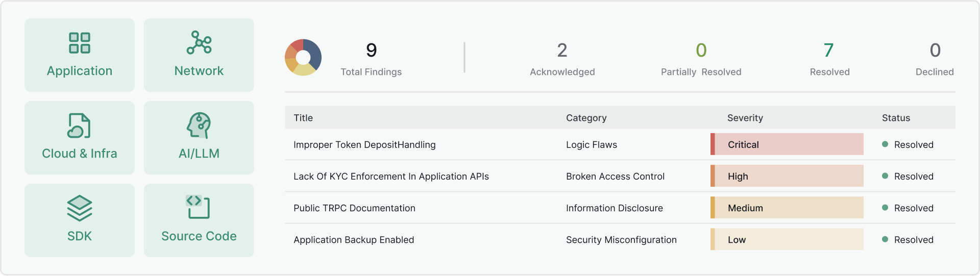This screenshot has width=980, height=276.
Task: Open 'Improper Token DepositHandling' finding
Action: pyautogui.click(x=364, y=144)
